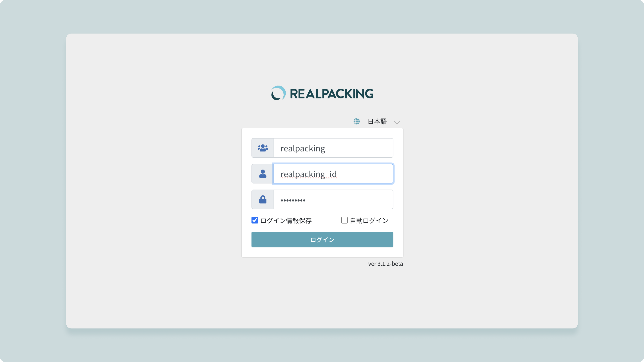Viewport: 644px width, 362px height.
Task: Click the empty space right of the company name
Action: point(360,148)
